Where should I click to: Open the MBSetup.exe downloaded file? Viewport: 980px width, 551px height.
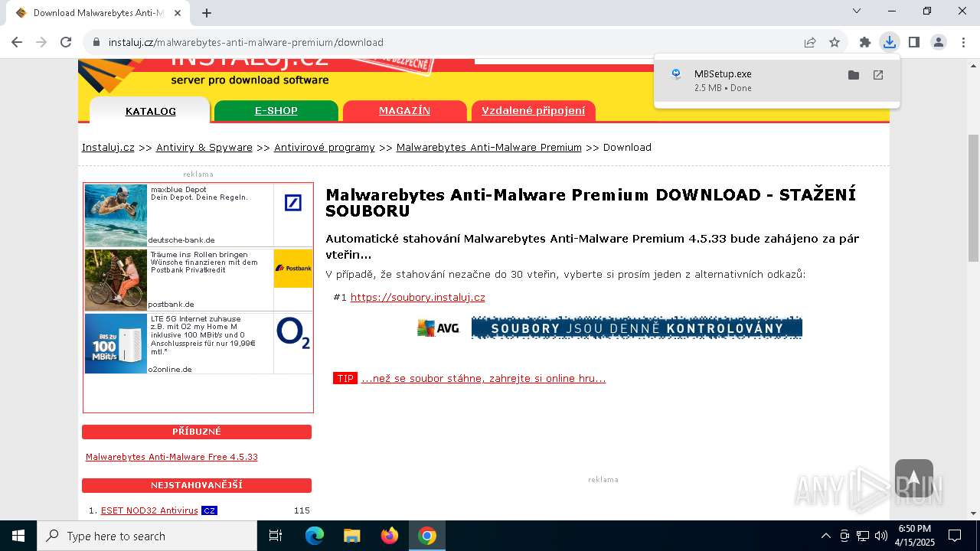(x=723, y=74)
